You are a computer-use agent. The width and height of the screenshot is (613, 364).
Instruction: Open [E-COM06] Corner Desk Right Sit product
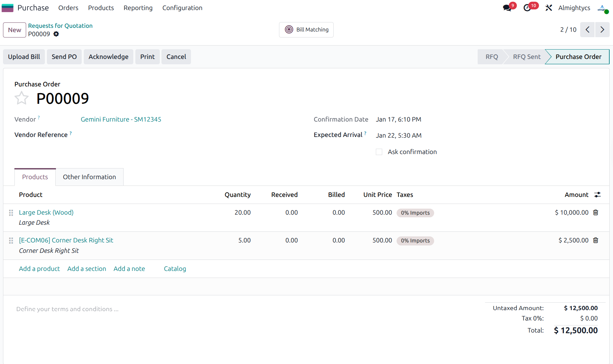pyautogui.click(x=66, y=240)
